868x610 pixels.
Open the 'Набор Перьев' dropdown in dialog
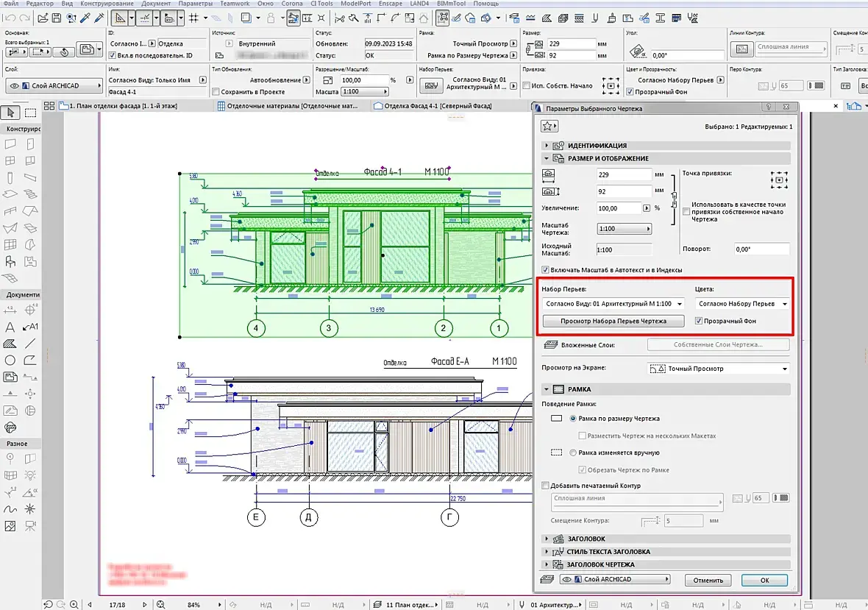[x=613, y=303]
